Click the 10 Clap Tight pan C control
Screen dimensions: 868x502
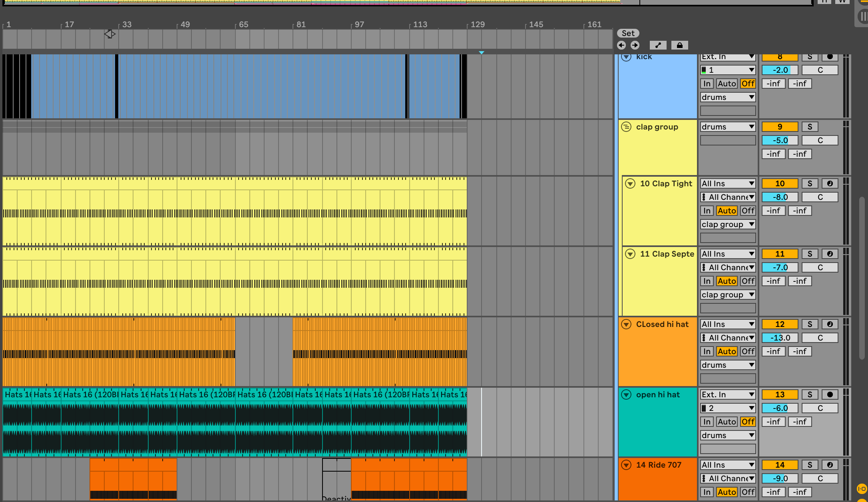[820, 197]
